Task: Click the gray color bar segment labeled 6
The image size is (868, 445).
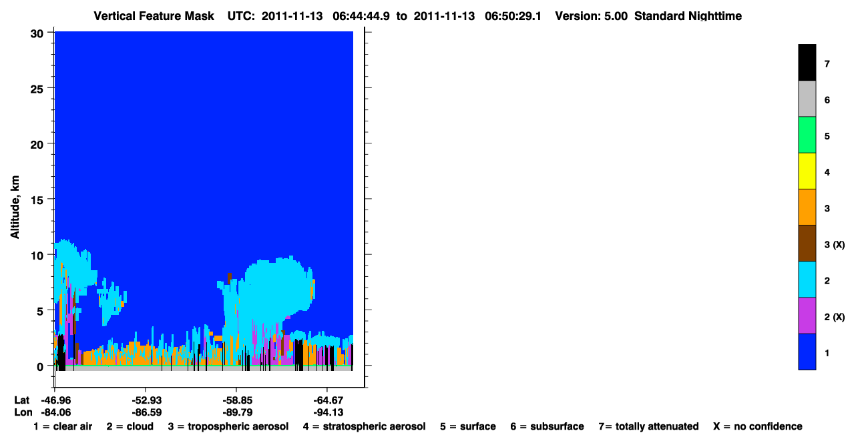Action: coord(807,99)
